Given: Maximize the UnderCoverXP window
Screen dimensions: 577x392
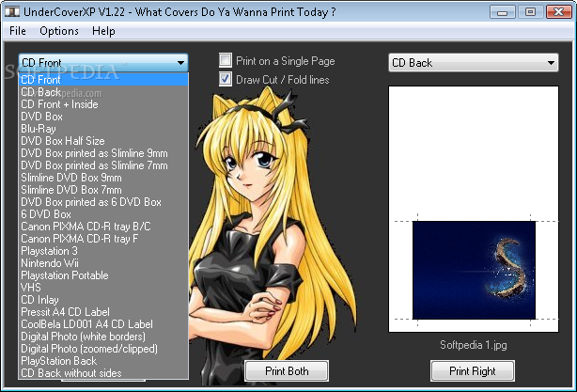Looking at the screenshot, I should (x=529, y=12).
